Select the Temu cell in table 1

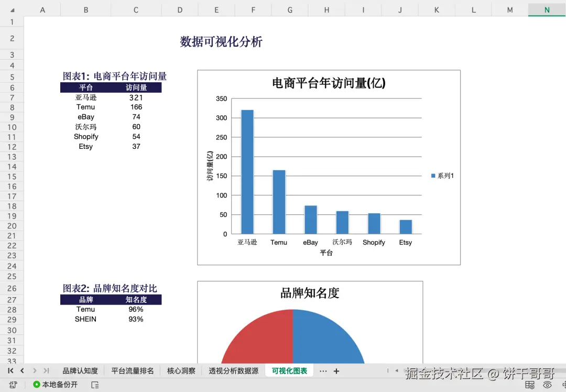[86, 107]
